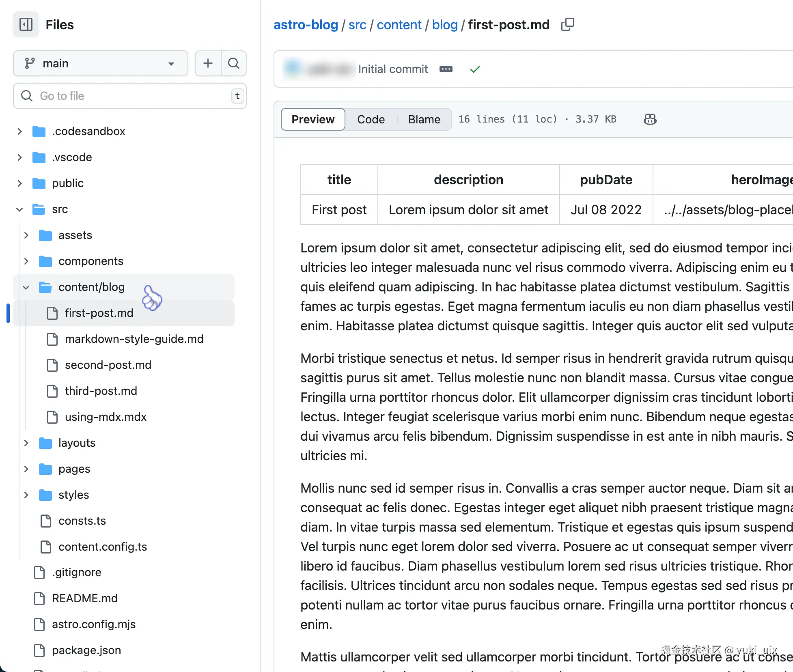Open astro.config.mjs in the tree
Viewport: 793px width, 672px height.
pyautogui.click(x=94, y=625)
